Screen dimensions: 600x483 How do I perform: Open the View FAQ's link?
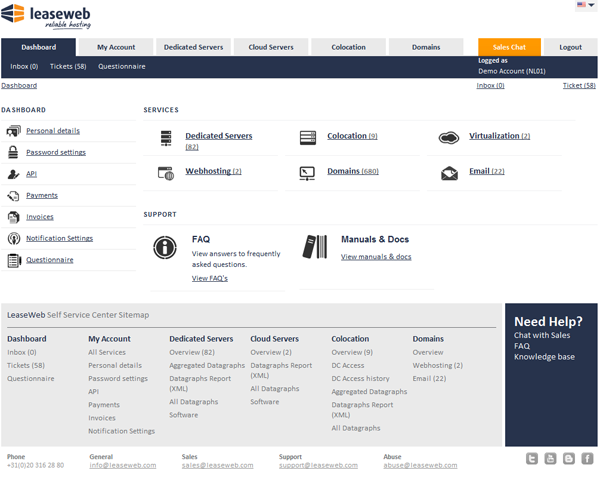pos(209,278)
